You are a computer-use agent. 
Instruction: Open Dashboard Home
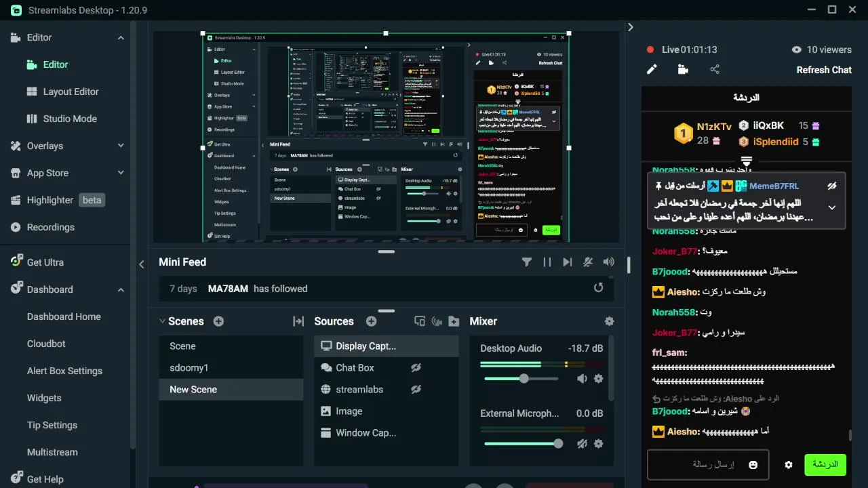(64, 317)
